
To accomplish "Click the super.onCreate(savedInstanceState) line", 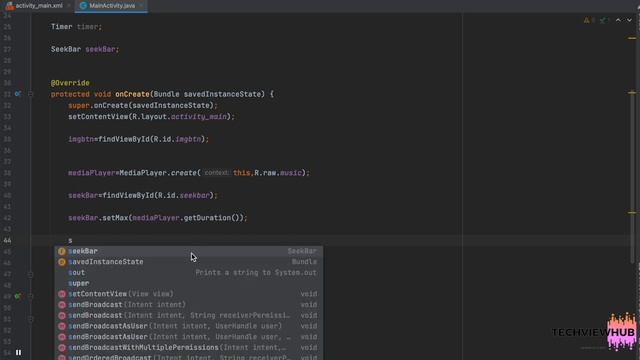I will [x=143, y=105].
